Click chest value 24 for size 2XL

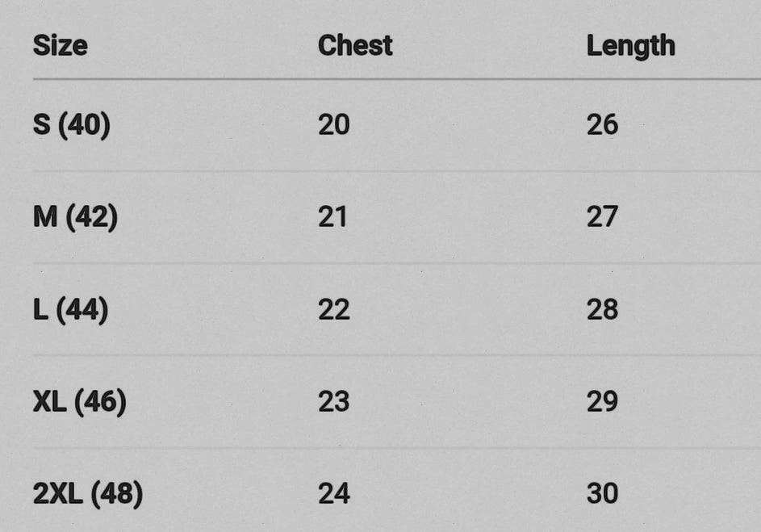[333, 494]
